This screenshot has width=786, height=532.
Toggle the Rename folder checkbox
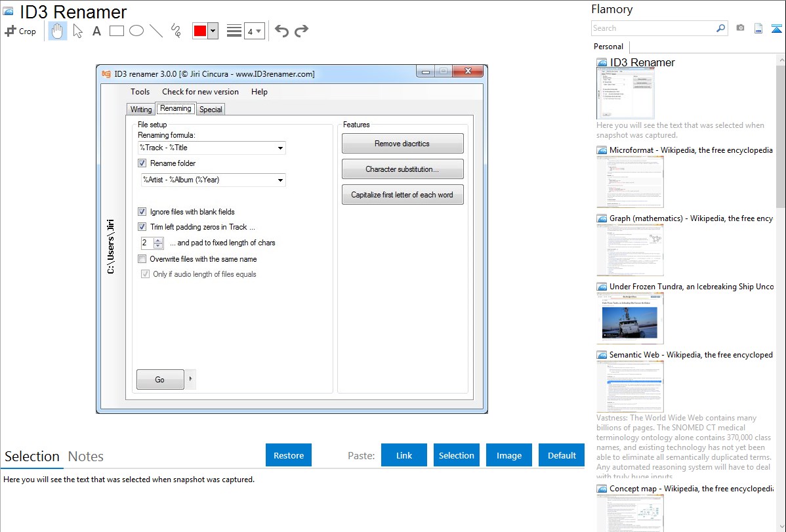point(142,163)
